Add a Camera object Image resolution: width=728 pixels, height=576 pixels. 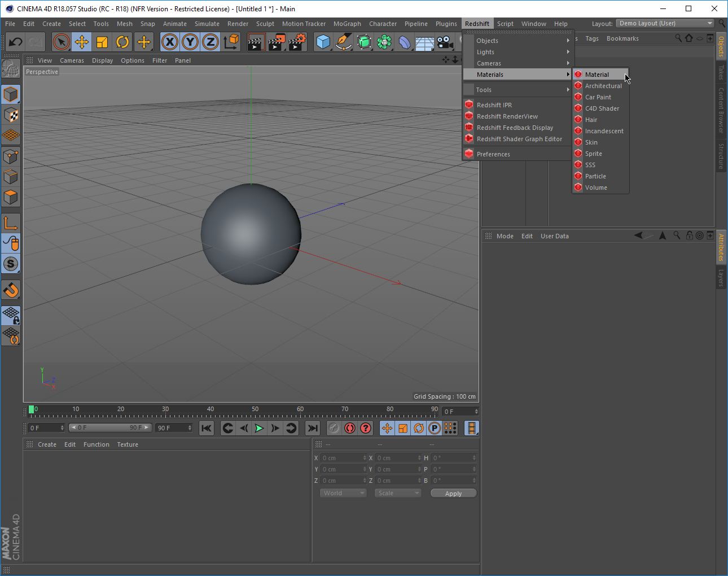445,42
